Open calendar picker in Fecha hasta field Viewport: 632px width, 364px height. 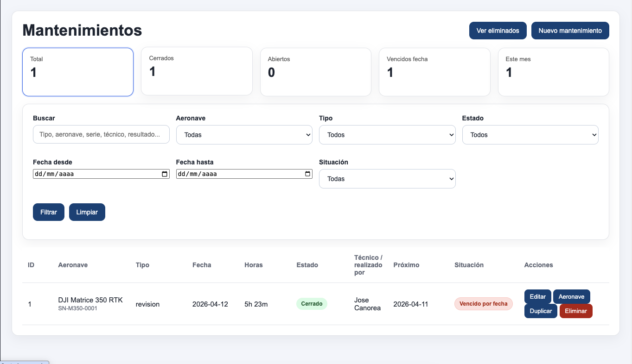click(x=307, y=174)
